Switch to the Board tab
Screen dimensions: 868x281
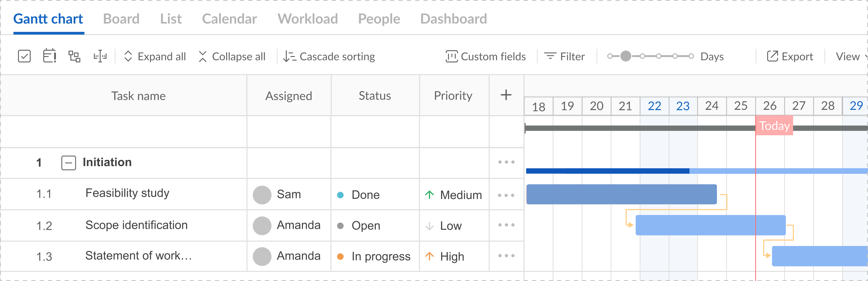(x=121, y=19)
